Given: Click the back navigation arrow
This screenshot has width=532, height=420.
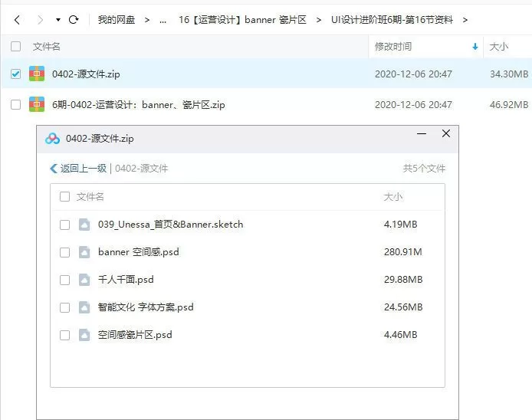Looking at the screenshot, I should (17, 19).
